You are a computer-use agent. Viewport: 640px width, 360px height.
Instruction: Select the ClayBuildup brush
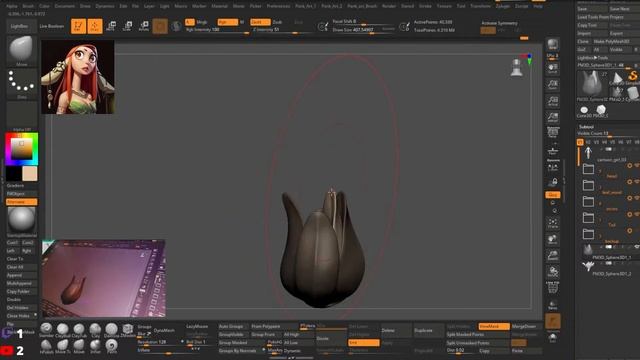point(63,330)
